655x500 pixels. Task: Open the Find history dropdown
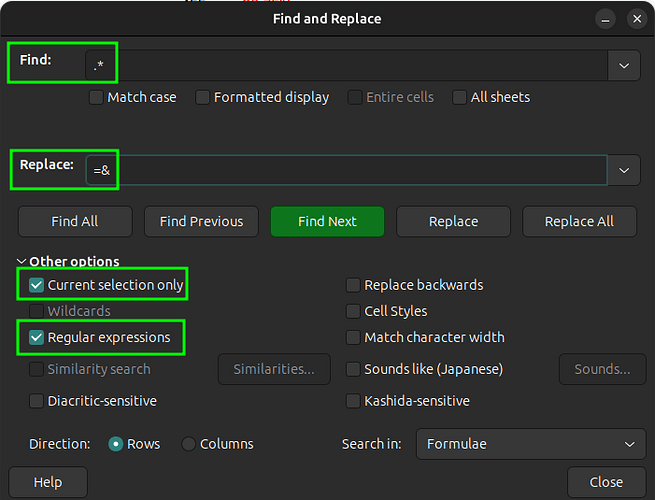tap(624, 65)
